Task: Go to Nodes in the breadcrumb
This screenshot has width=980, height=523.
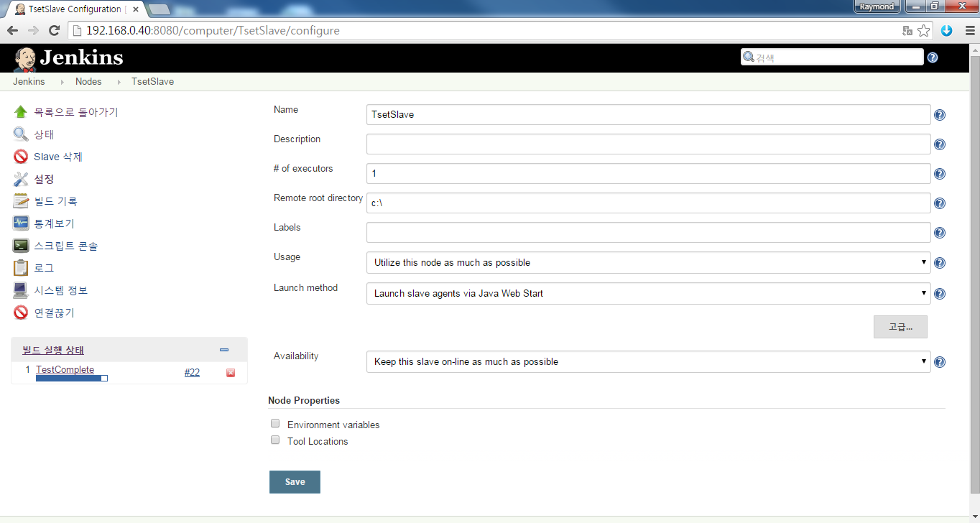Action: pos(88,82)
